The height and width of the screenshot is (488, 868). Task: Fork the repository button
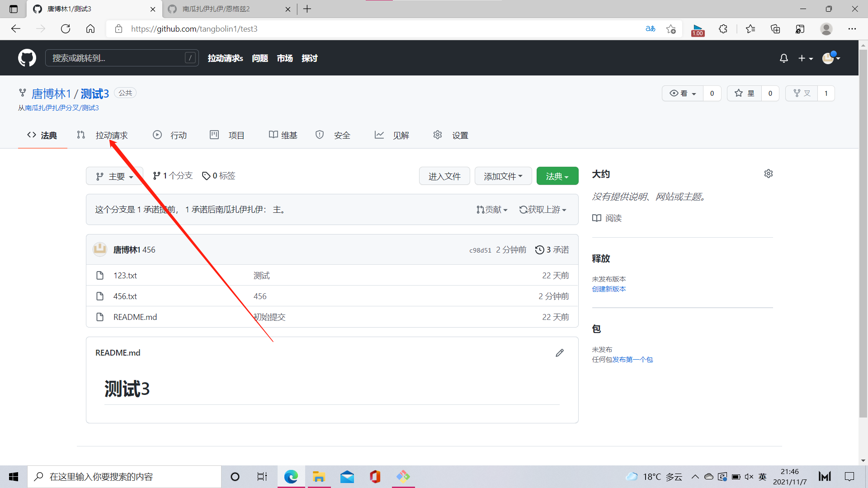[802, 94]
